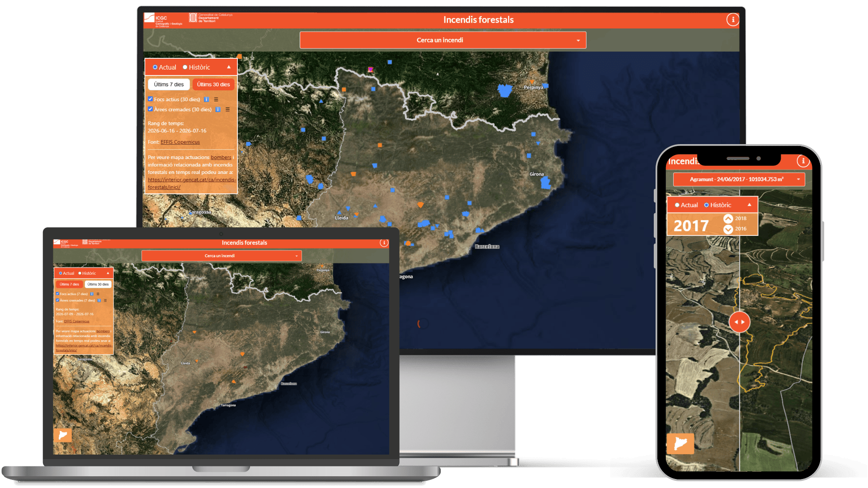
Task: Click the Barcelona label on the monitor map
Action: point(487,247)
